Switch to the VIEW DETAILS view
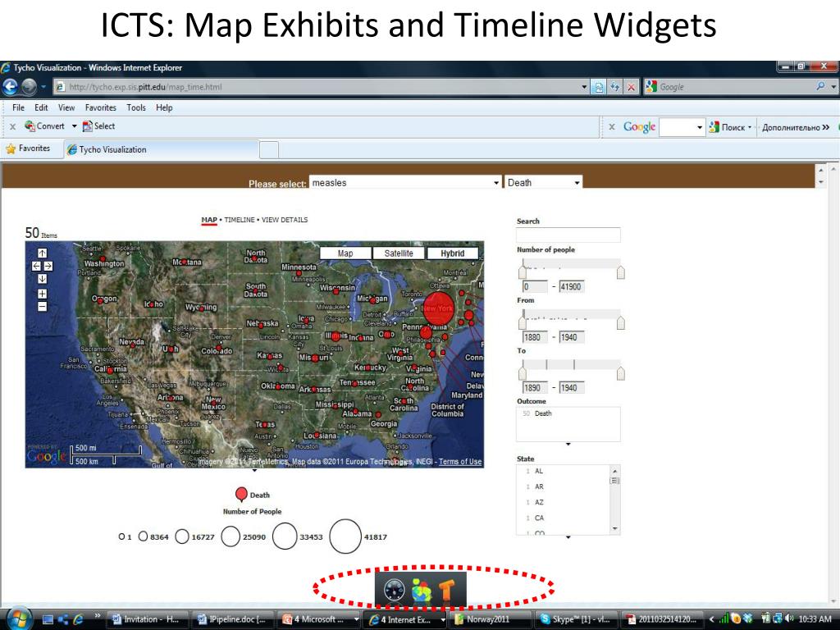This screenshot has height=630, width=840. tap(285, 220)
